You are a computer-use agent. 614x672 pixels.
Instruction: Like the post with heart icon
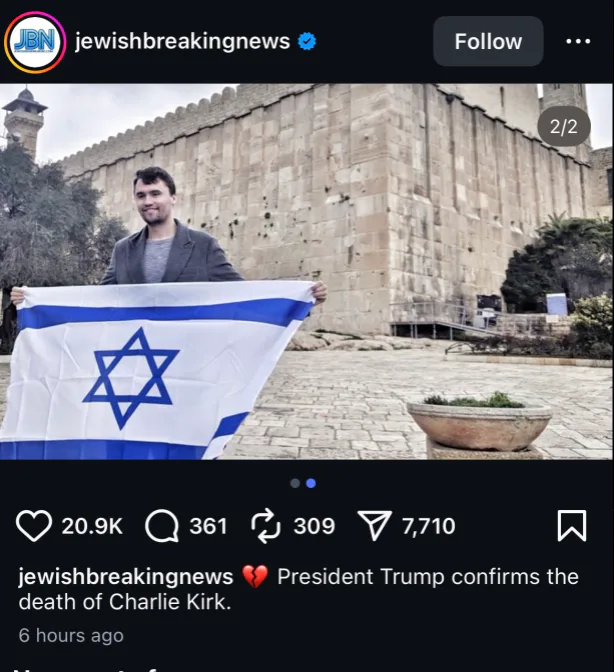tap(34, 526)
